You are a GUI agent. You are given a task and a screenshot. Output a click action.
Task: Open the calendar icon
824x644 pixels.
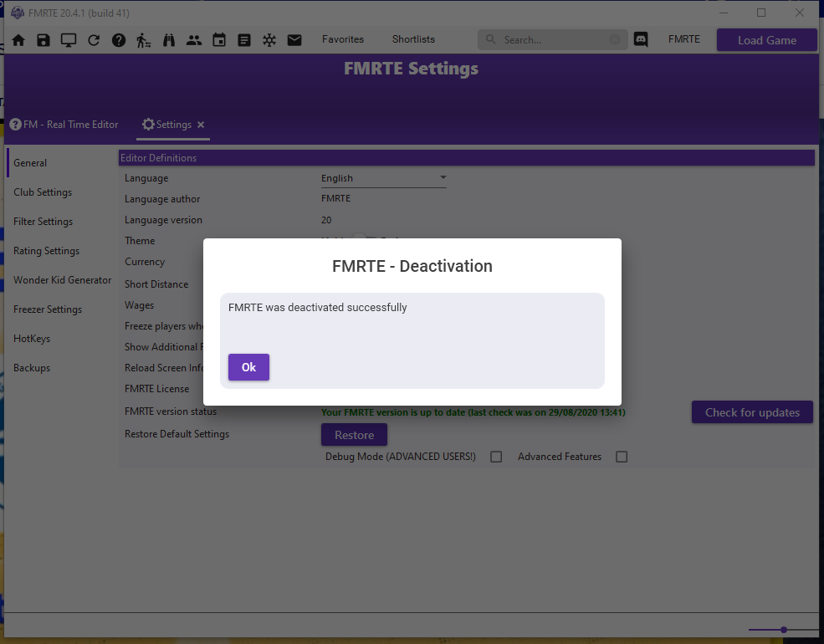[219, 40]
